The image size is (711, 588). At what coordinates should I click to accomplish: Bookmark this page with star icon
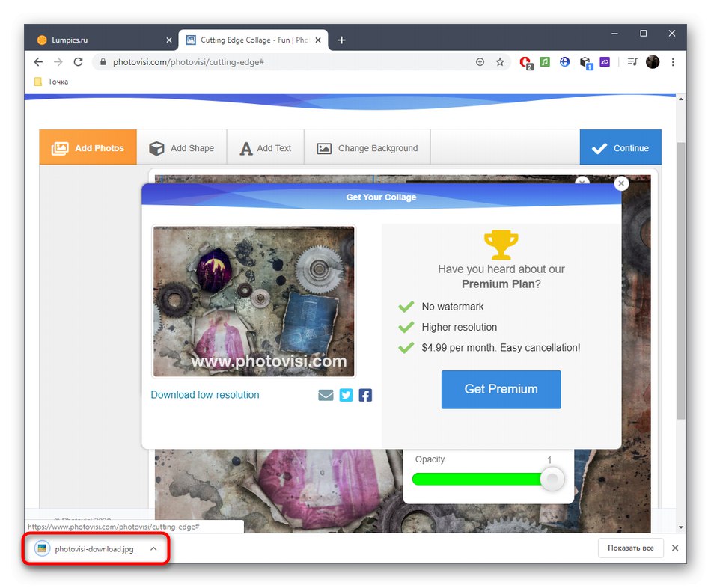pos(500,61)
